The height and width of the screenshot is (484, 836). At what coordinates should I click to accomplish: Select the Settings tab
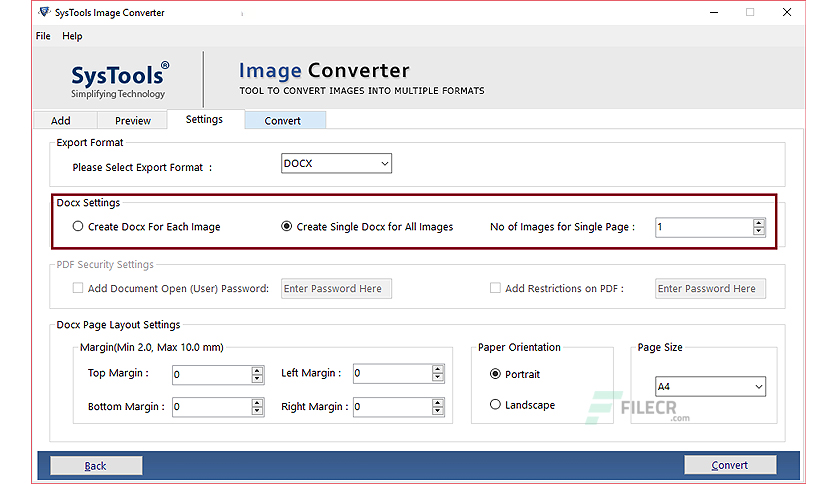(x=206, y=119)
